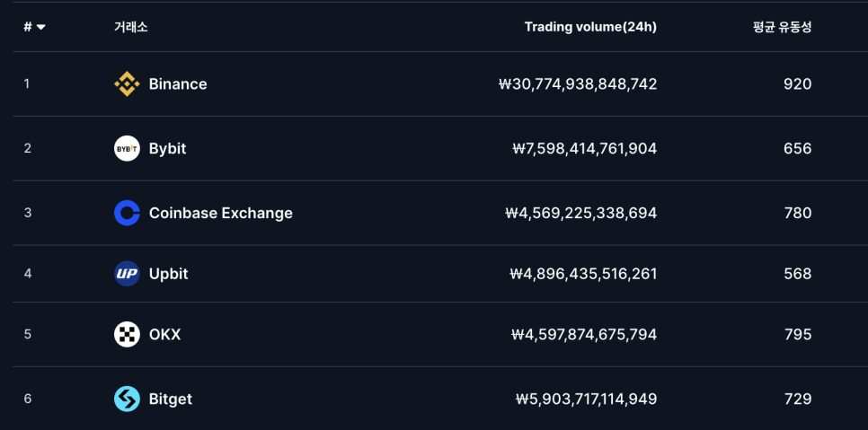Viewport: 868px width, 430px height.
Task: Sort by Trading volume(24h) header
Action: tap(590, 27)
